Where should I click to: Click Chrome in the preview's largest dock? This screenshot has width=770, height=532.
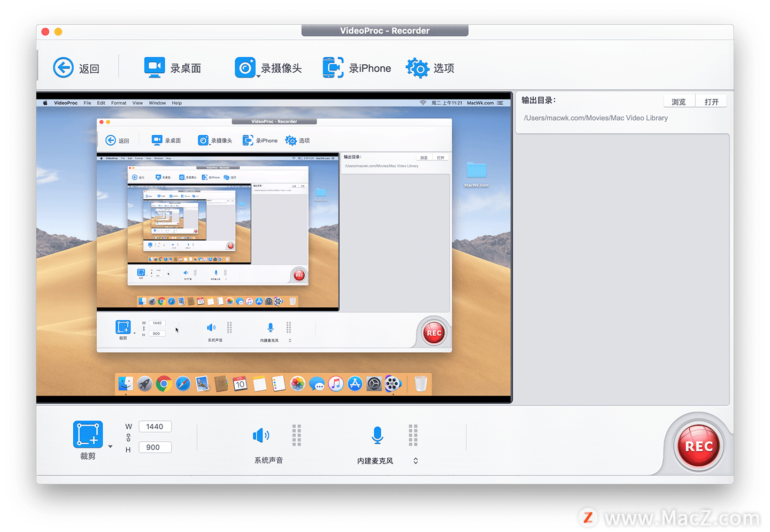[164, 383]
